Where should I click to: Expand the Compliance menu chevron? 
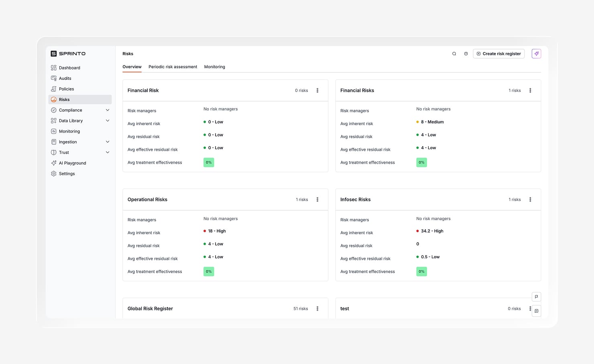click(108, 110)
